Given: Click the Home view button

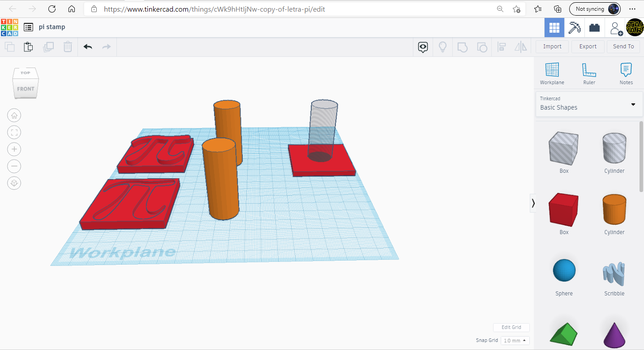Looking at the screenshot, I should (x=14, y=115).
